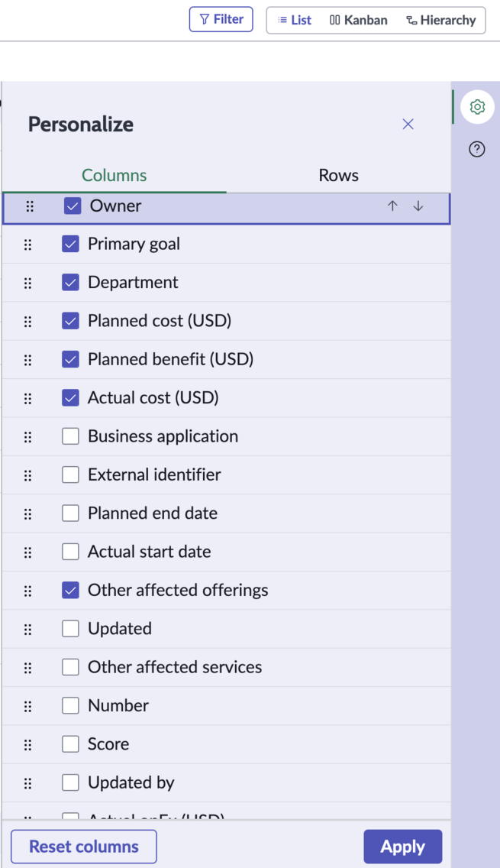Move Owner column down with arrow

(x=418, y=206)
